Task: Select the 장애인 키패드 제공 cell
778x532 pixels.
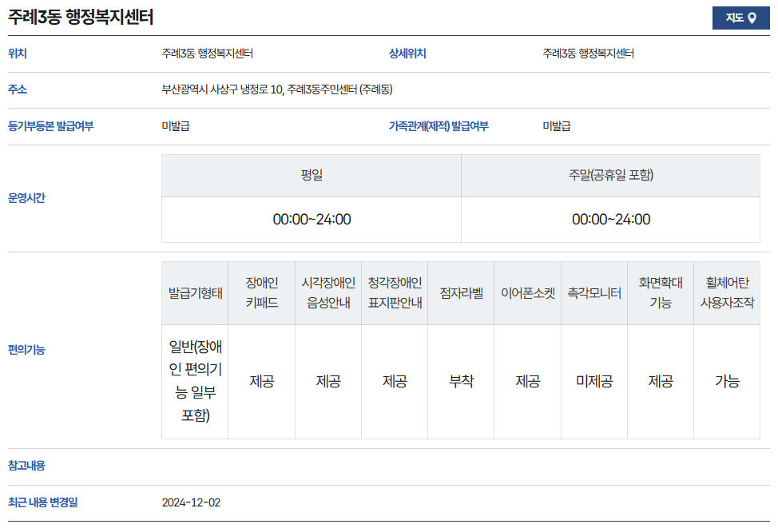Action: (263, 380)
